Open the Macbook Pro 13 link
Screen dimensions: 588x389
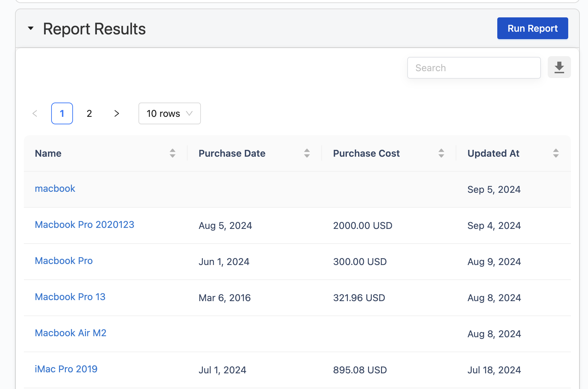70,297
